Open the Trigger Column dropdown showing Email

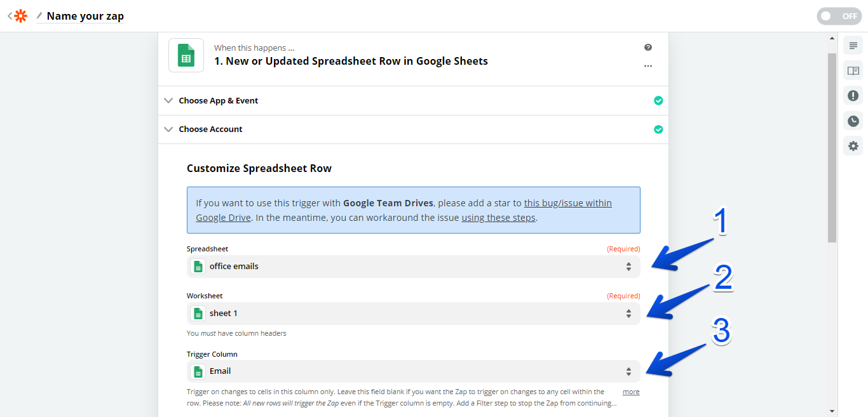413,371
